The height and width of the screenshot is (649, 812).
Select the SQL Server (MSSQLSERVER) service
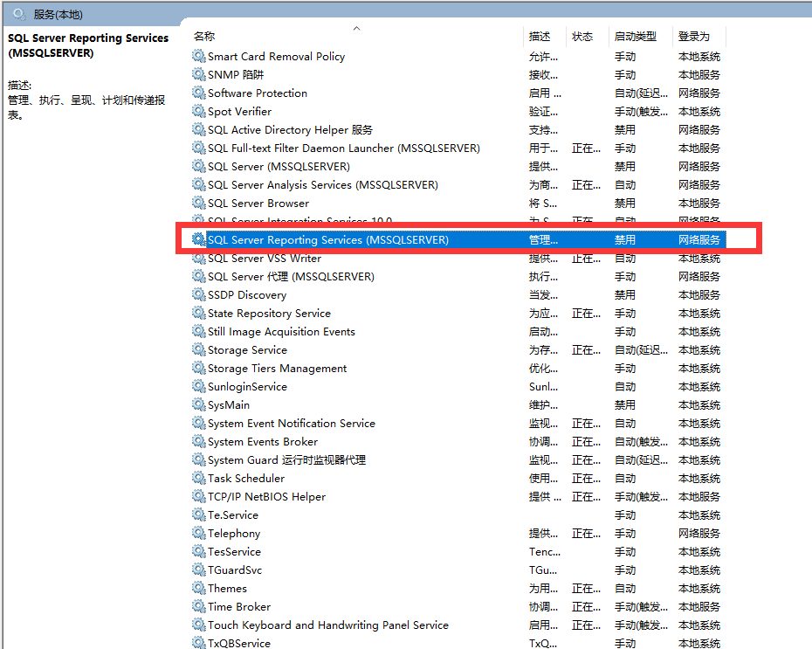[x=279, y=166]
